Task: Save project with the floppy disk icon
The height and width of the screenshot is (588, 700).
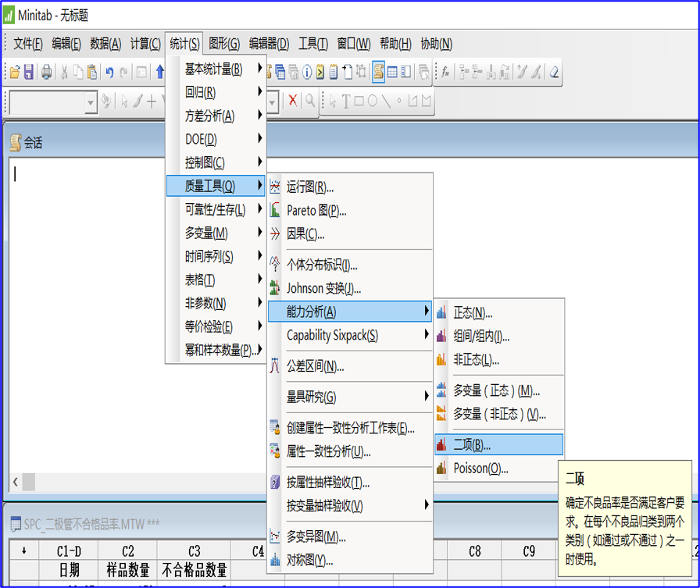Action: click(29, 72)
